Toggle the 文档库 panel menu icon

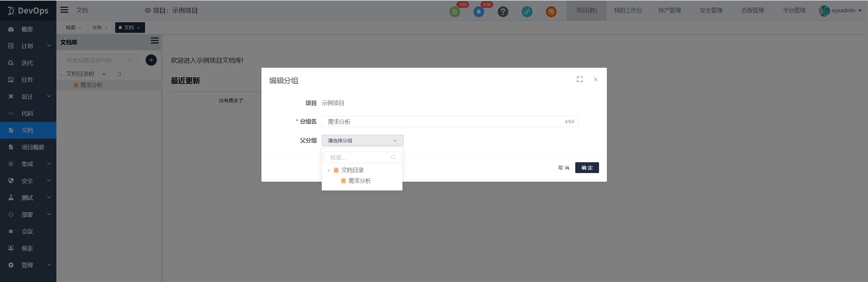pyautogui.click(x=154, y=41)
